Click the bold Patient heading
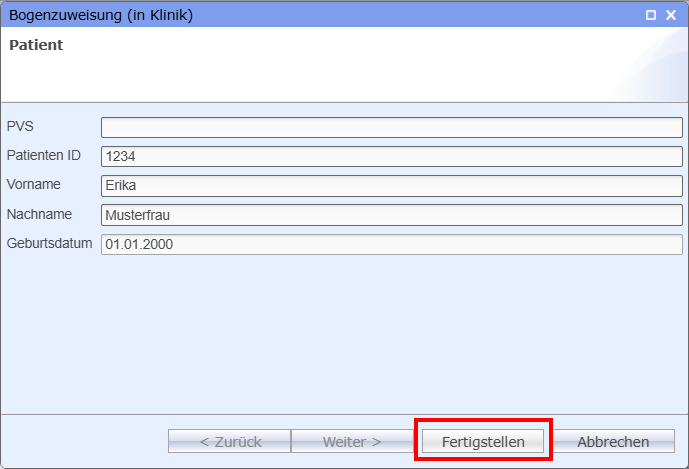Viewport: 689px width, 469px height. click(36, 45)
